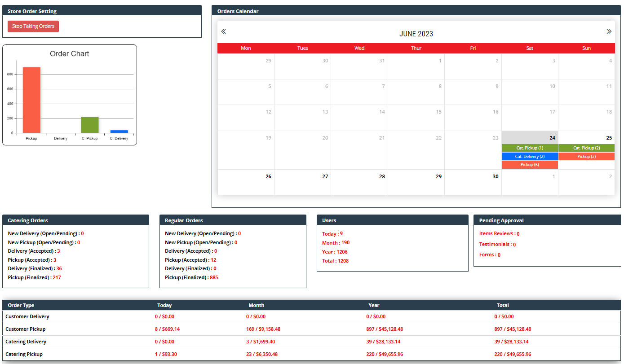Viewport: 624px width, 364px height.
Task: Click the Stop Taking Orders button
Action: click(x=33, y=26)
